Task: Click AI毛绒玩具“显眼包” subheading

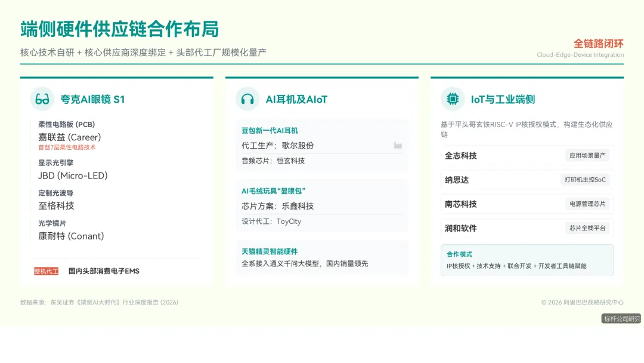Action: pos(274,191)
